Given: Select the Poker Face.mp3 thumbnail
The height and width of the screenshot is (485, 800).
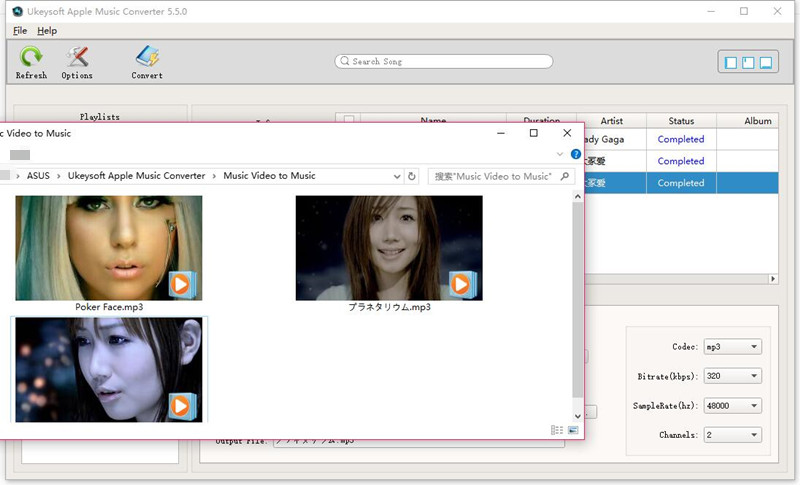Looking at the screenshot, I should click(109, 248).
